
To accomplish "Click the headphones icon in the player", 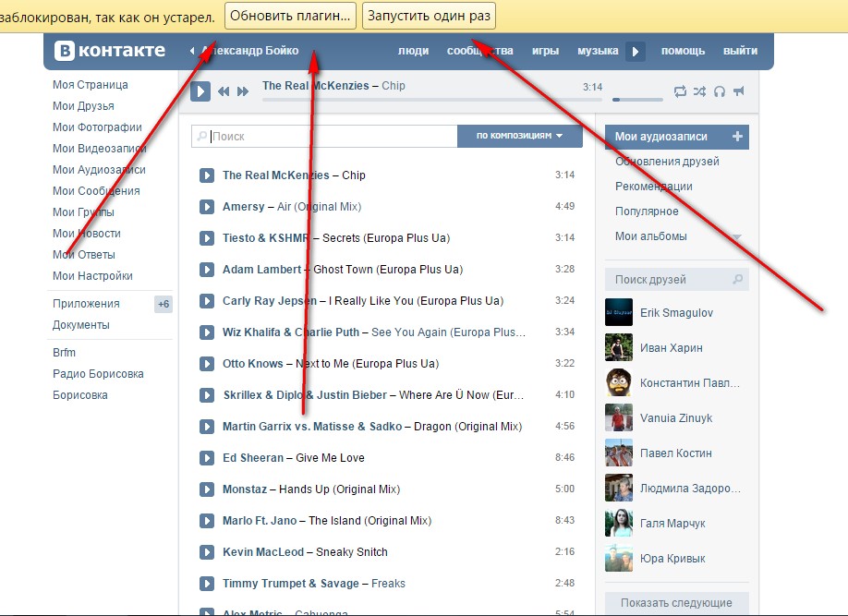I will (720, 91).
